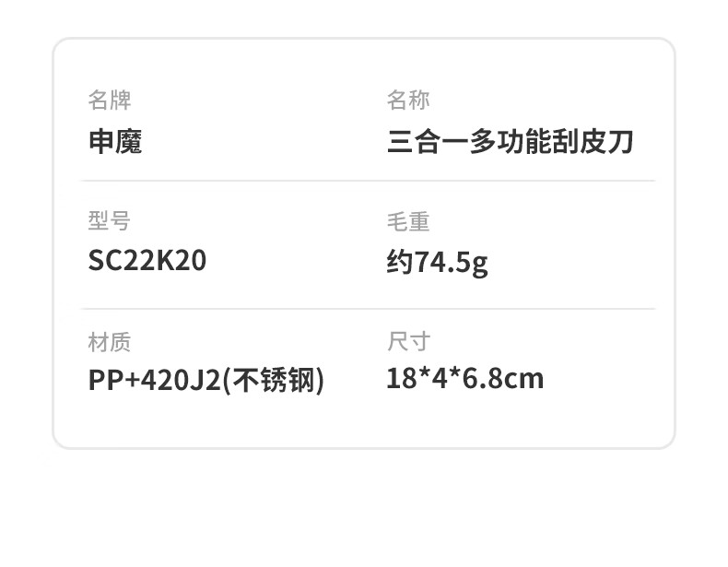This screenshot has width=728, height=567.
Task: Click the 毛重 gross weight label
Action: [x=408, y=221]
